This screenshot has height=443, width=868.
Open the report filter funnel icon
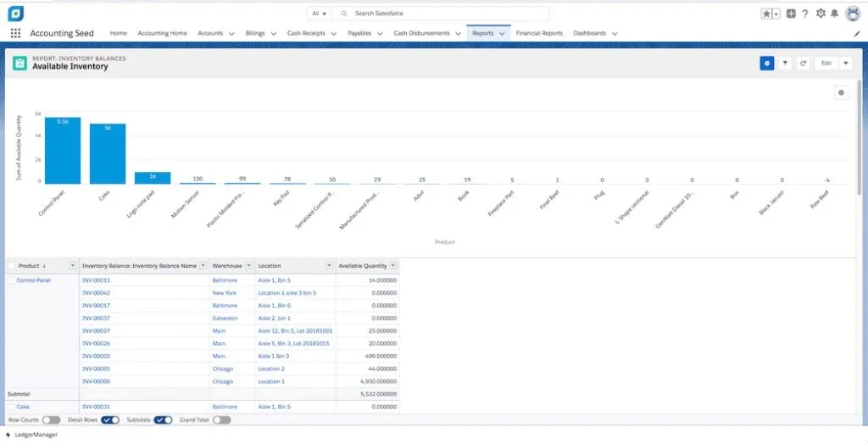click(785, 63)
